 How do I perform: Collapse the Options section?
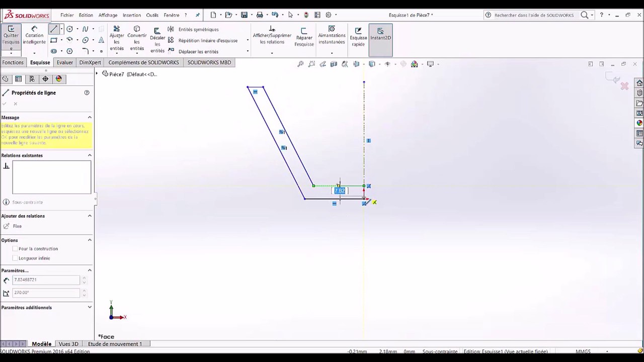(90, 240)
